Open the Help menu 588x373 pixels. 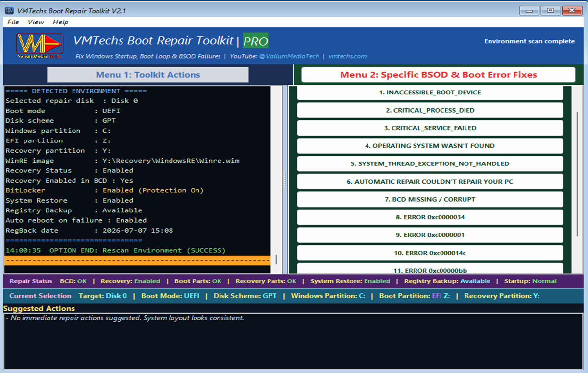61,22
